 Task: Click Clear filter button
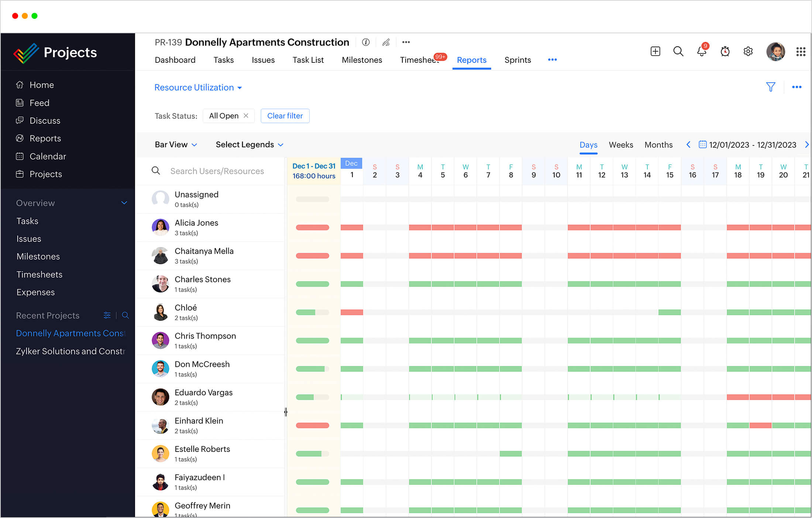tap(285, 116)
